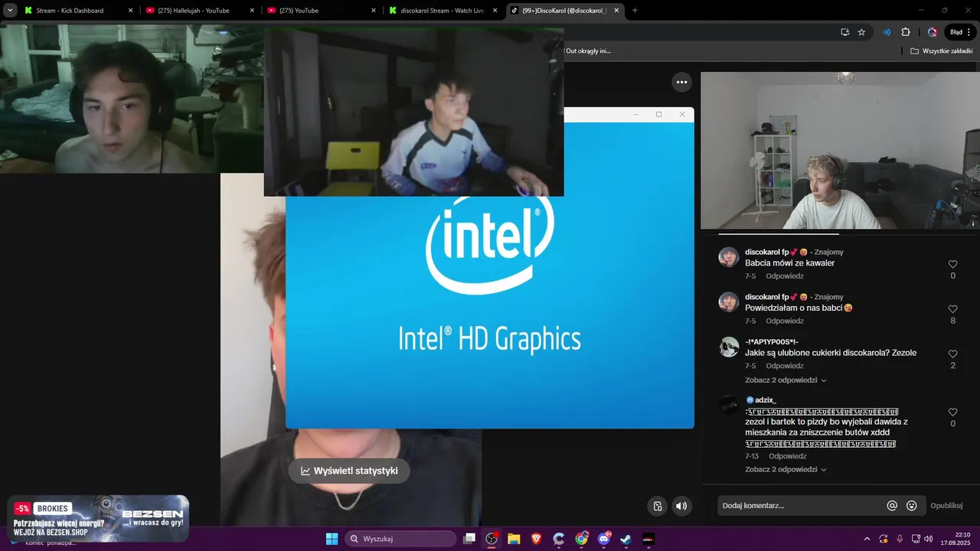Open avatar of Babcia mówi ze kawaler commenter

pyautogui.click(x=728, y=257)
